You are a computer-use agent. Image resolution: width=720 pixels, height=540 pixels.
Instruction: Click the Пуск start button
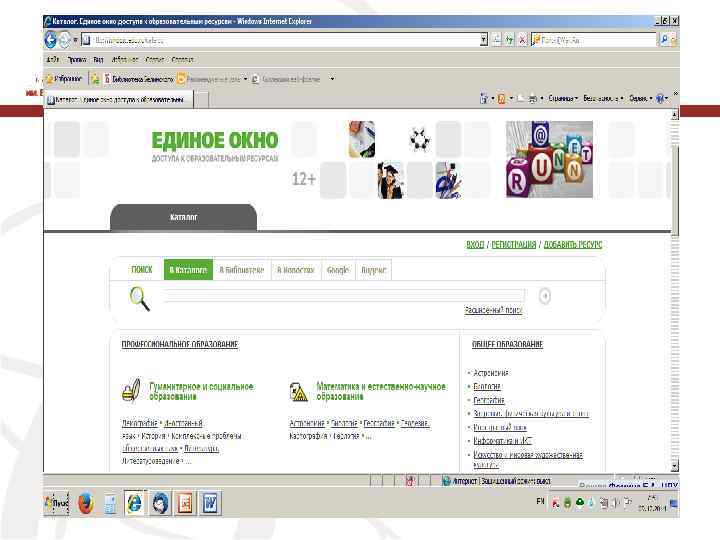point(56,503)
